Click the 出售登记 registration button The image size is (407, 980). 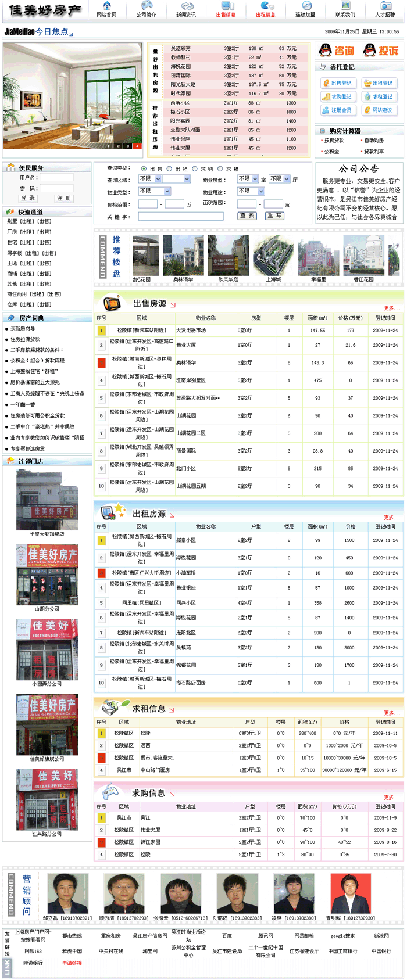coord(338,83)
